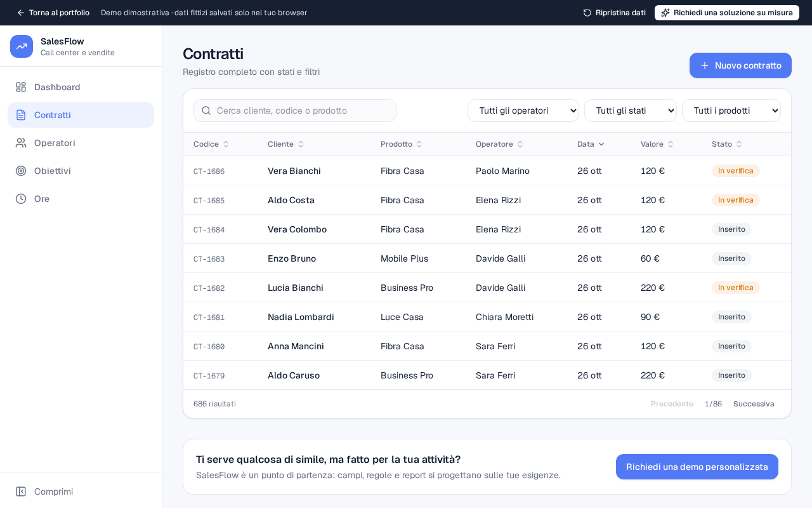The image size is (812, 508).
Task: Click the 1/86 page indicator
Action: 713,404
